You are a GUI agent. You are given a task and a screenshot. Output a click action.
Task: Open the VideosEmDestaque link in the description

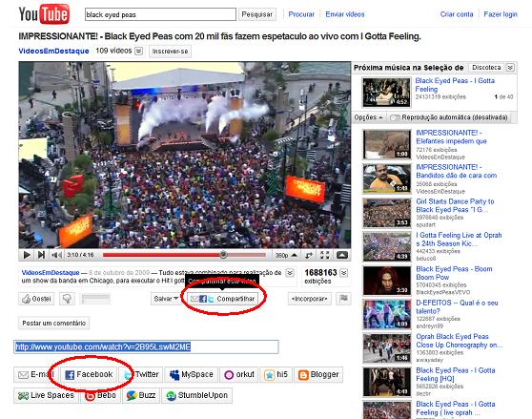(x=51, y=273)
